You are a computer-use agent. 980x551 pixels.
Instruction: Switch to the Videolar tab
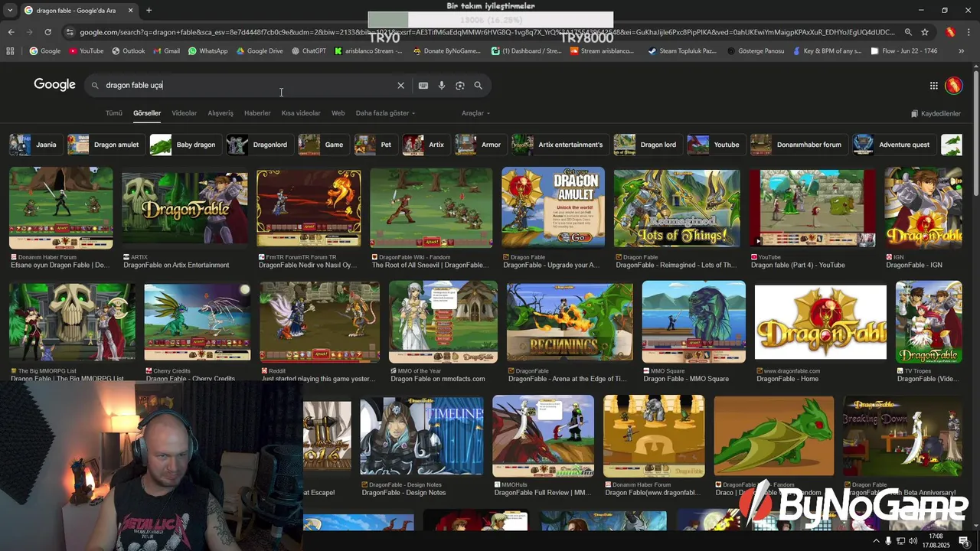pyautogui.click(x=185, y=113)
